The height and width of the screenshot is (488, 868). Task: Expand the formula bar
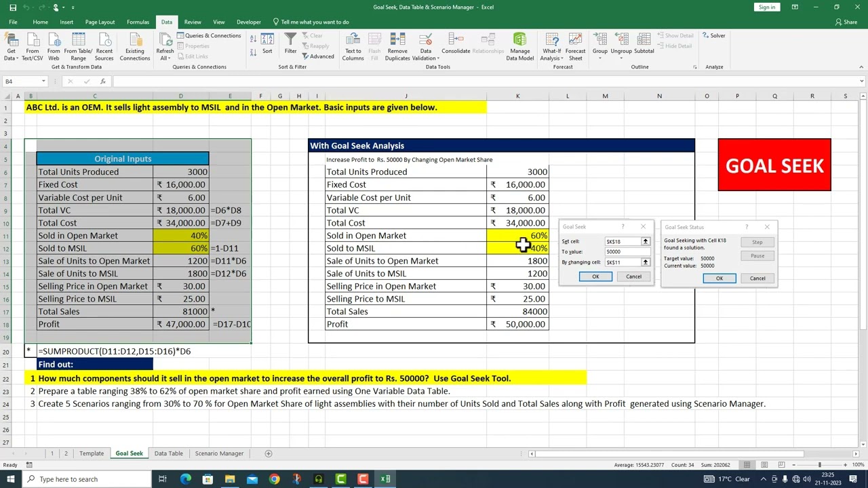point(861,81)
